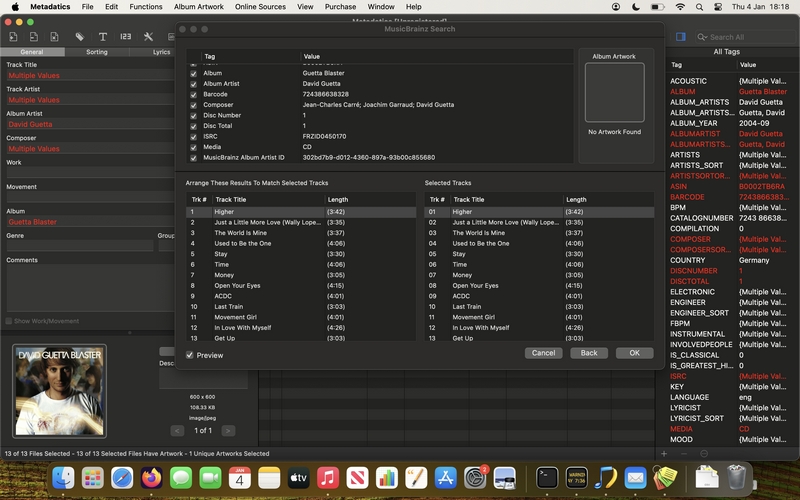Viewport: 800px width, 500px height.
Task: Click the tag label icon in toolbar
Action: pyautogui.click(x=80, y=37)
